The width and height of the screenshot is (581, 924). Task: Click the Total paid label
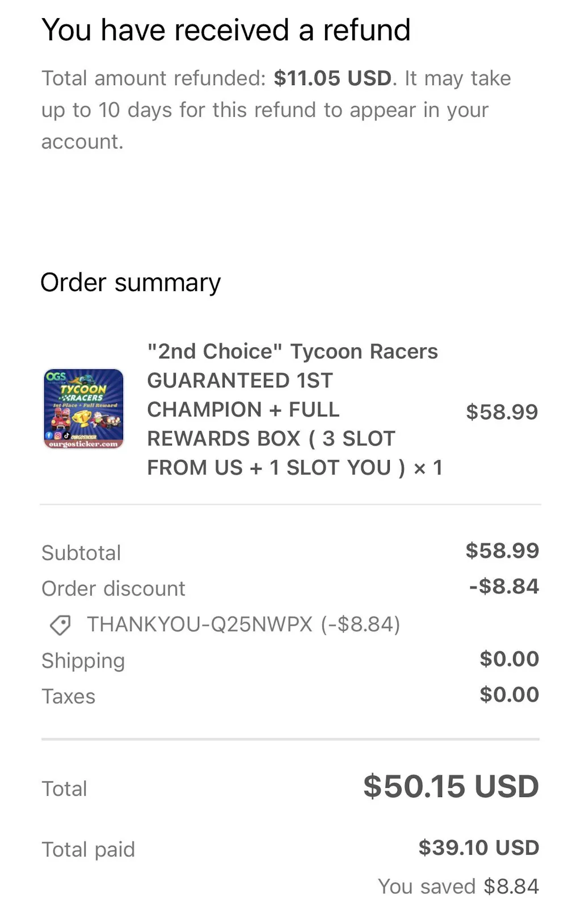(x=89, y=850)
